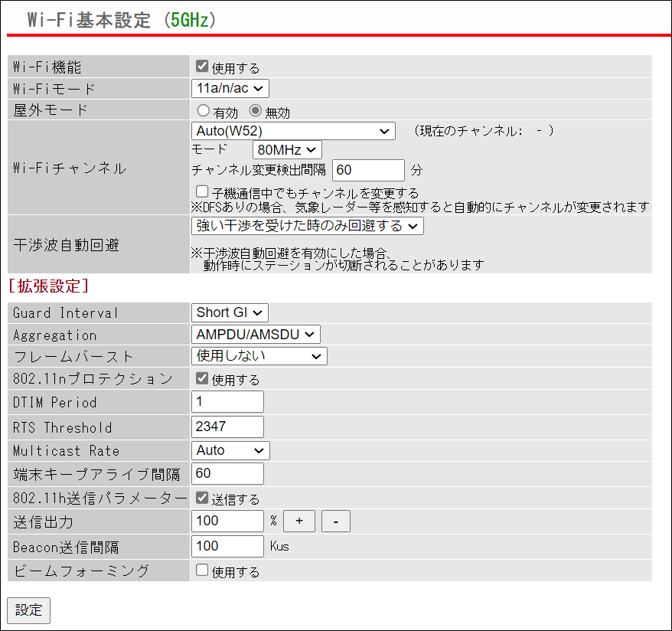Click the RTS Threshold input showing 2347

[x=227, y=427]
